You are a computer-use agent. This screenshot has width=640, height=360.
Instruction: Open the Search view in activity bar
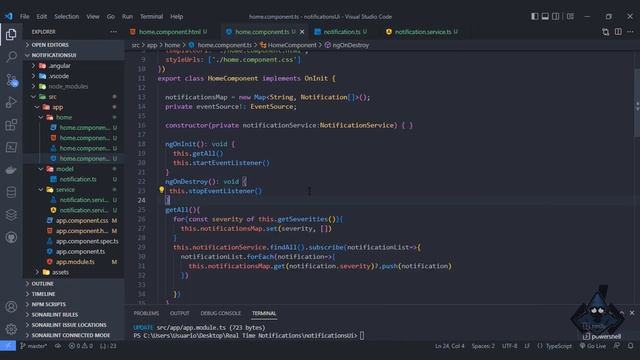(11, 56)
